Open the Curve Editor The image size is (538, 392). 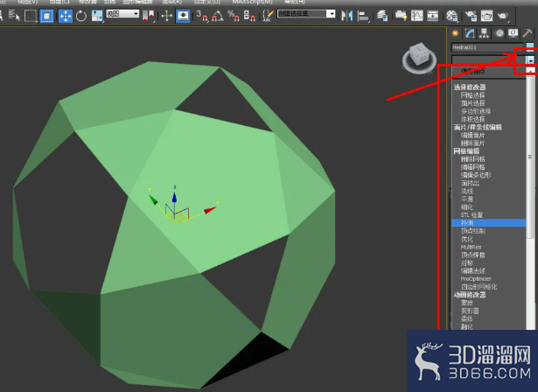point(417,16)
